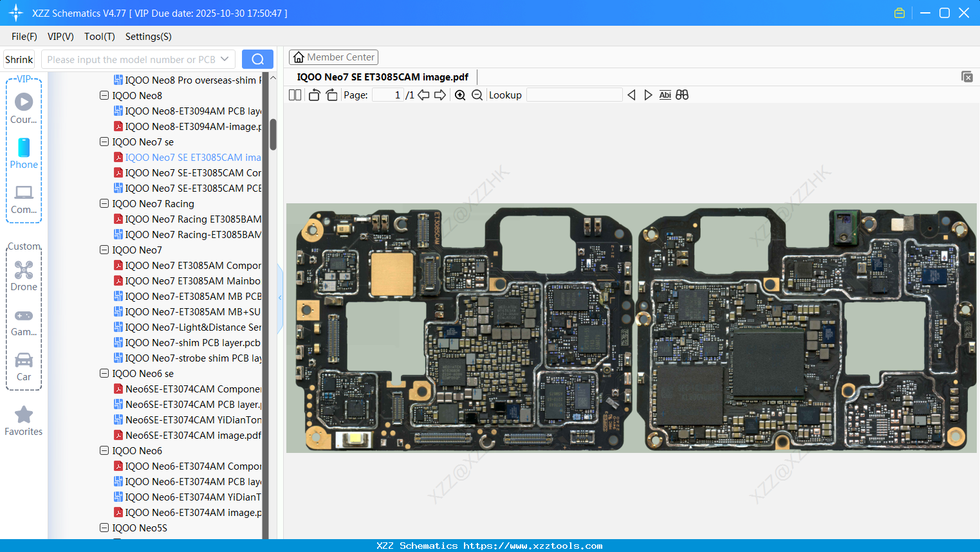Screen dimensions: 980x552
Task: Collapse the IQOO Neo7 Racing node
Action: [104, 204]
